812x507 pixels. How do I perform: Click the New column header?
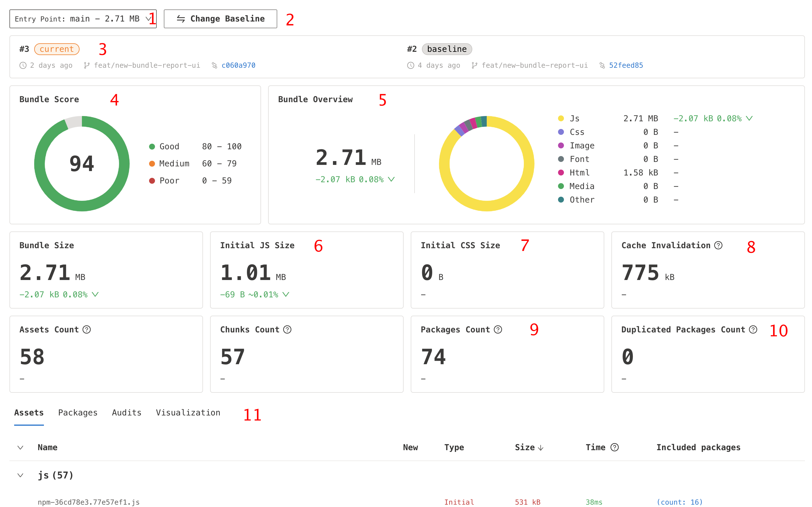[x=410, y=447]
